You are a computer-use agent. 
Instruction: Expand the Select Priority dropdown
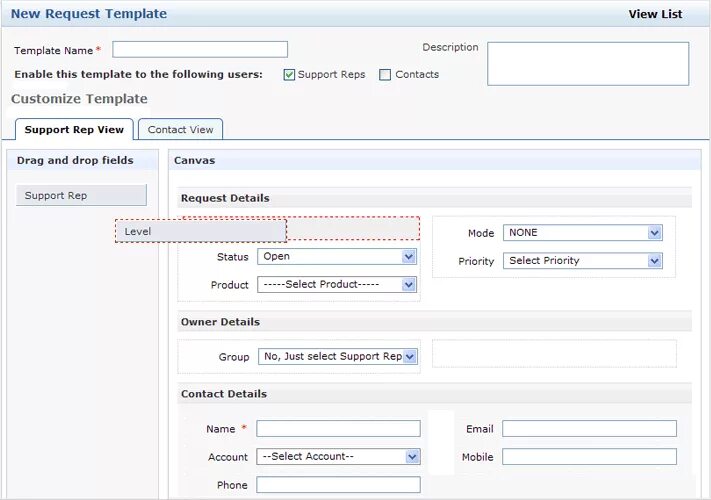point(583,261)
